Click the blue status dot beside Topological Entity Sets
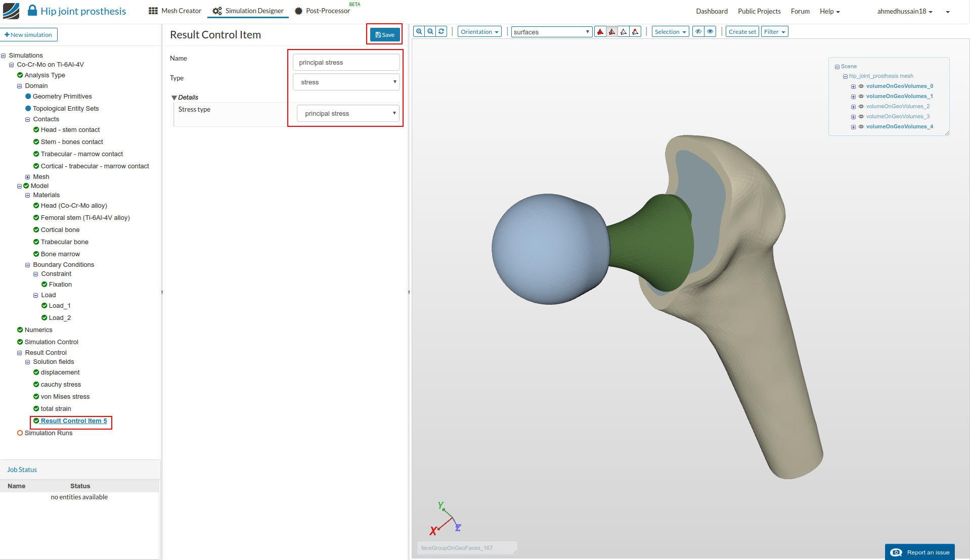 coord(28,109)
